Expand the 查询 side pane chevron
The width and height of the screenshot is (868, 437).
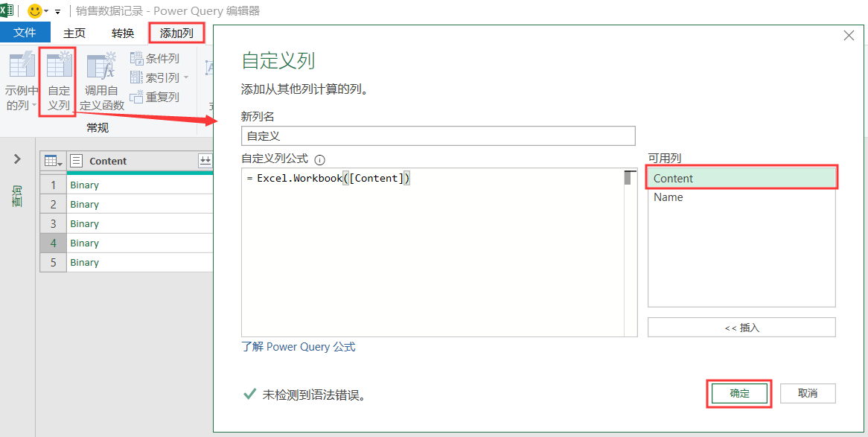click(17, 159)
